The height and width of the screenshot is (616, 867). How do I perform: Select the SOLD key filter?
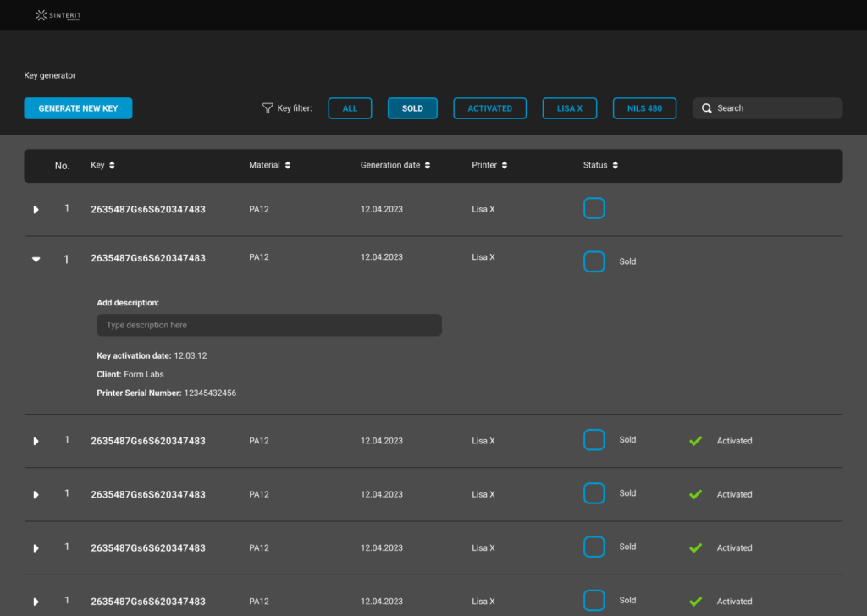pyautogui.click(x=412, y=108)
